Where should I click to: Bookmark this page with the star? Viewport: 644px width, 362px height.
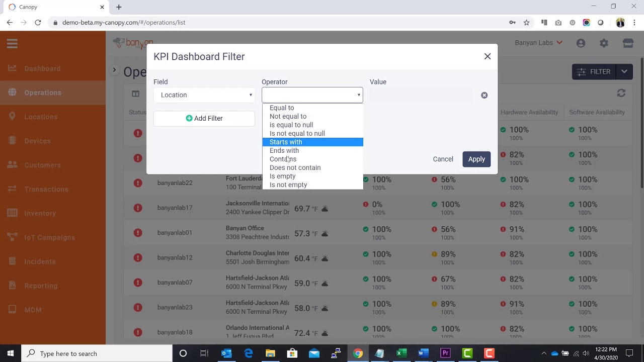click(526, 22)
